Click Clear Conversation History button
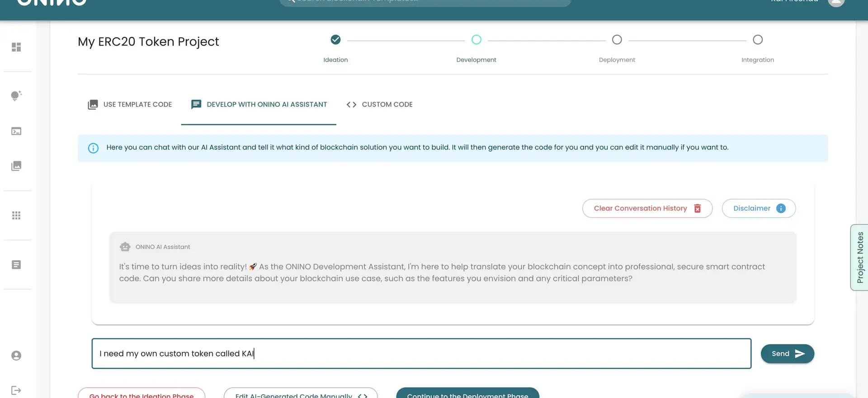Screen dimensions: 868x398 pos(647,208)
